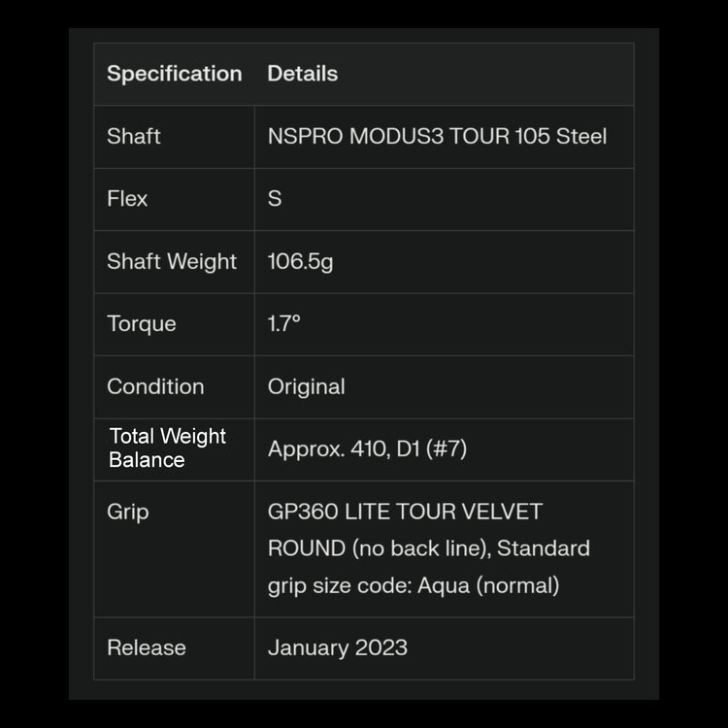Select the Shaft row label

(134, 136)
